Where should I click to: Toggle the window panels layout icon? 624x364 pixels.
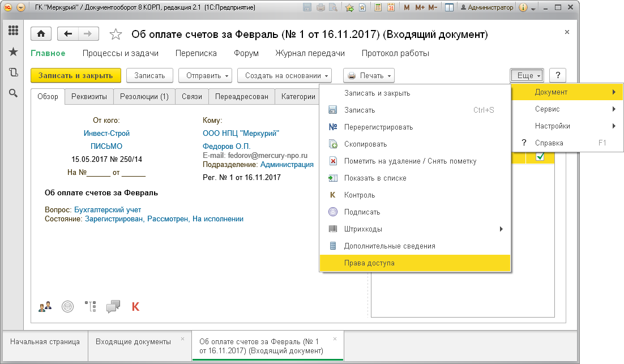449,7
